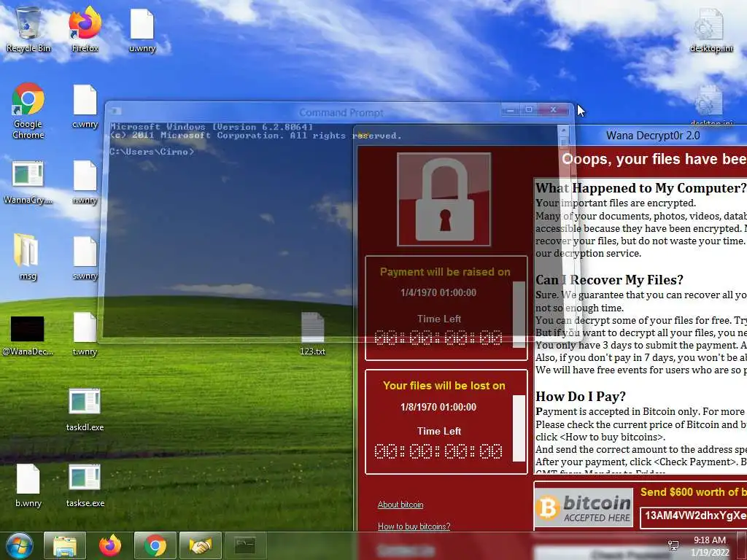Click the padlock image in Wana Decryptor

pyautogui.click(x=444, y=199)
